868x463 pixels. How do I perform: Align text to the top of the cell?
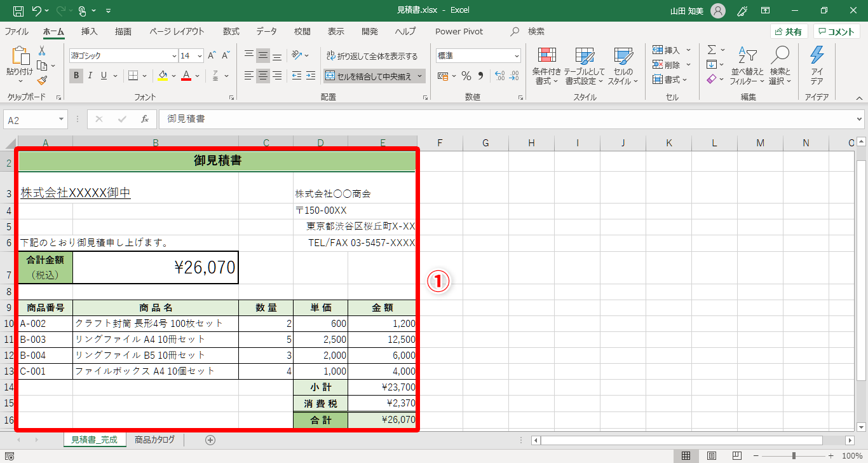coord(249,55)
